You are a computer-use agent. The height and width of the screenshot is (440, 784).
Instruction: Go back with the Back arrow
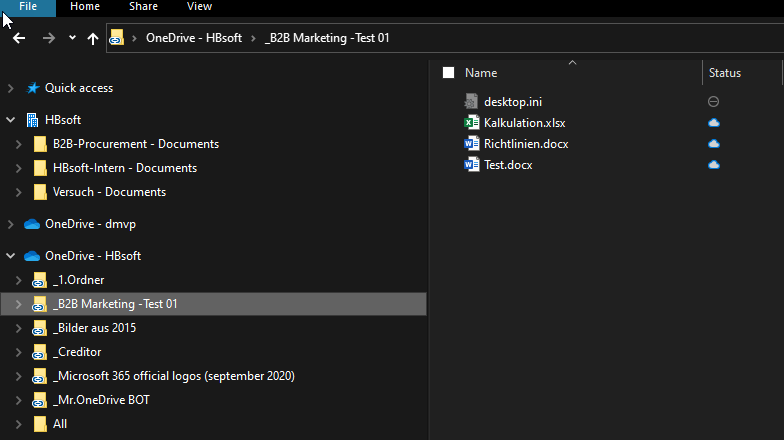click(x=19, y=38)
